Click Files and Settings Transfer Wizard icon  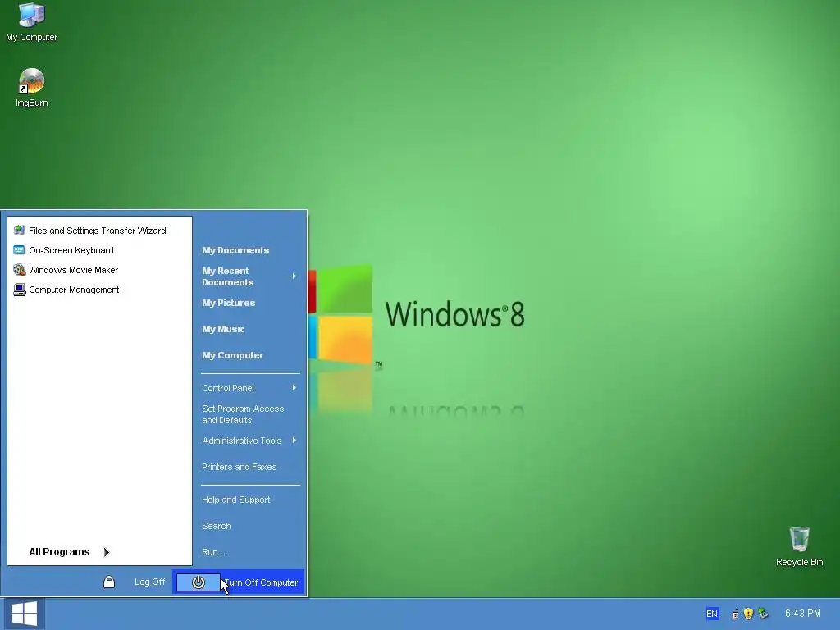click(x=20, y=231)
